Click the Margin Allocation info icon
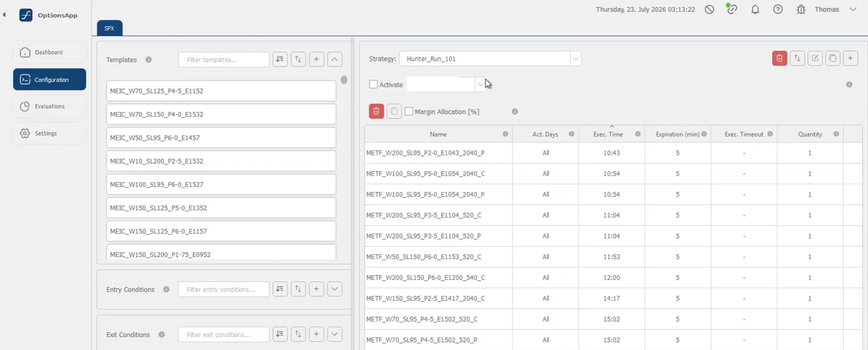 click(515, 112)
